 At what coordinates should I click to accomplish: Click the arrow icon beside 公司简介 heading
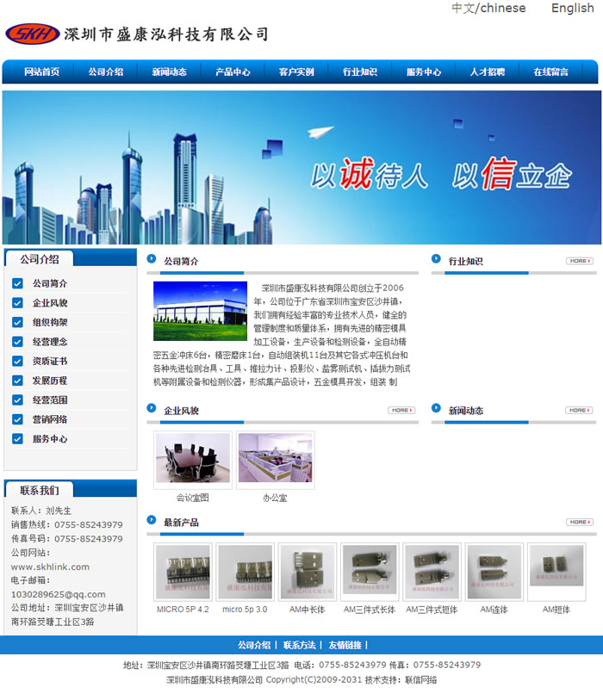coord(152,259)
